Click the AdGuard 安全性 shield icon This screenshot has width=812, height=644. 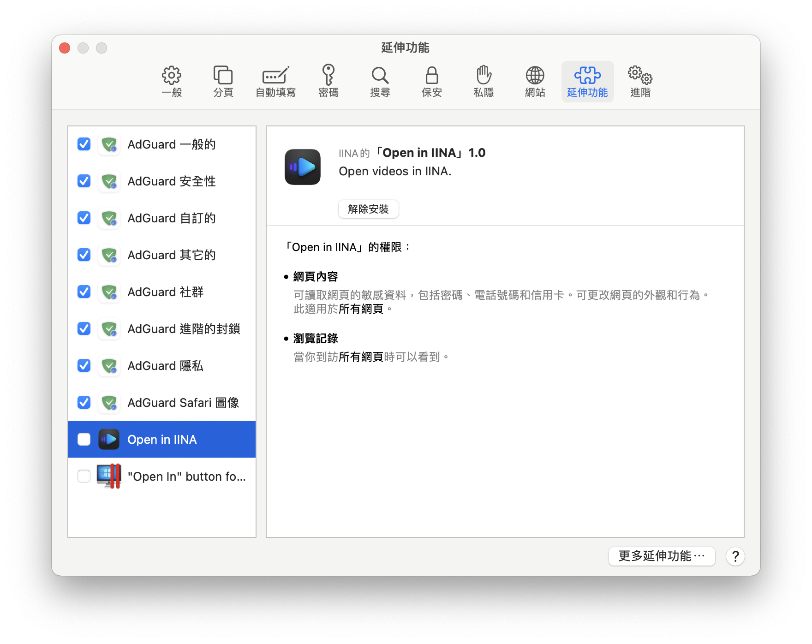pyautogui.click(x=109, y=181)
